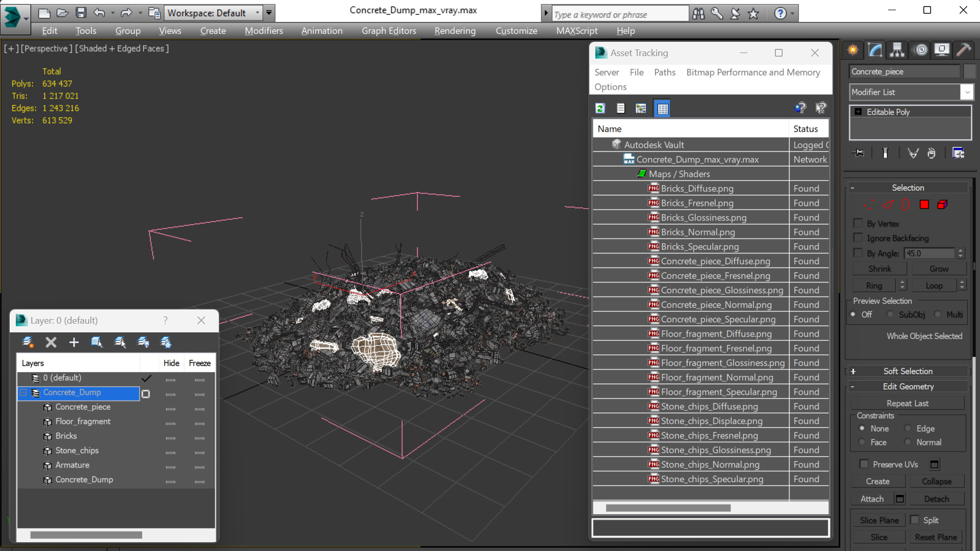Click the New Scene file icon
This screenshot has height=551, width=980.
point(44,13)
